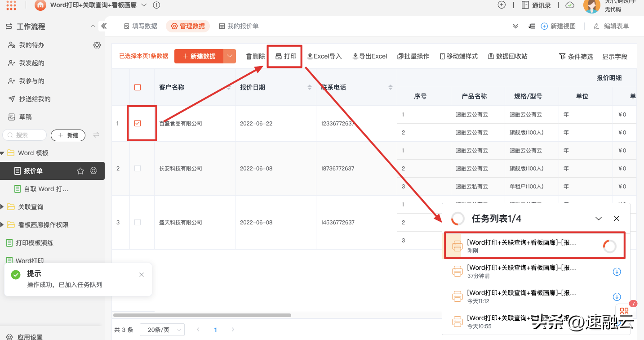Image resolution: width=644 pixels, height=340 pixels.
Task: Click 编辑表单 edit form
Action: (x=611, y=26)
